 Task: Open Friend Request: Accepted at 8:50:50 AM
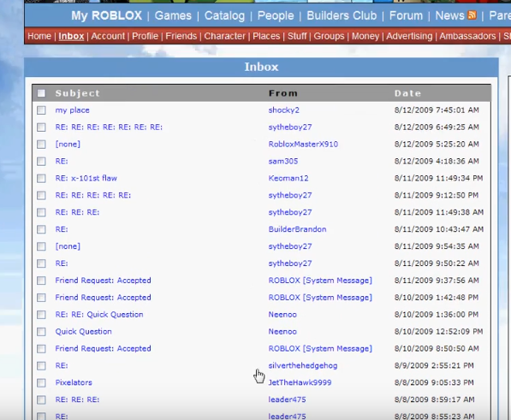click(x=103, y=348)
